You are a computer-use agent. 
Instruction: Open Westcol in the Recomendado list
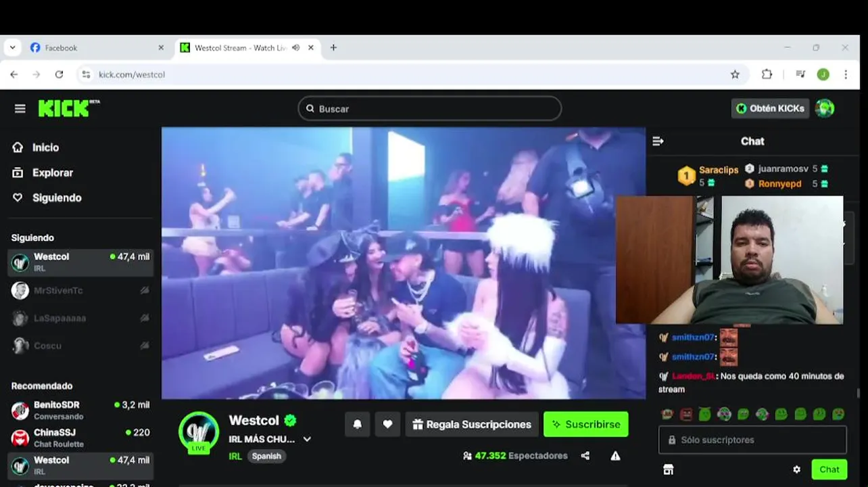click(x=80, y=465)
